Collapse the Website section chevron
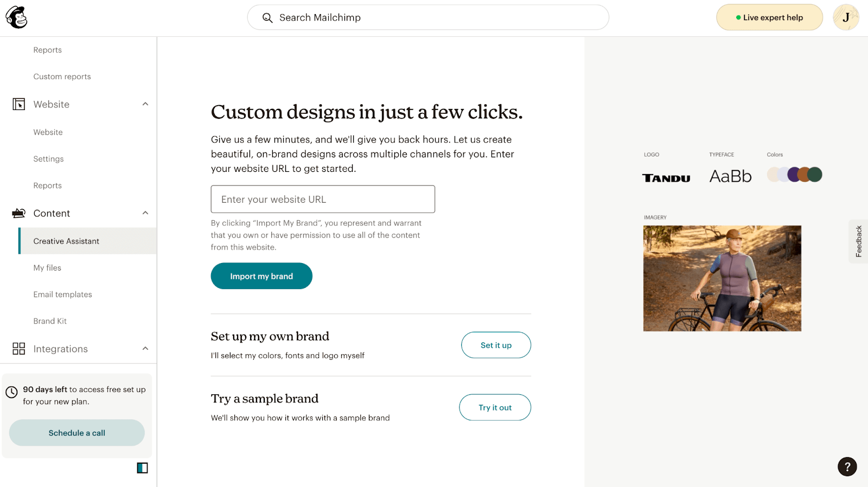The width and height of the screenshot is (868, 487). click(x=145, y=104)
